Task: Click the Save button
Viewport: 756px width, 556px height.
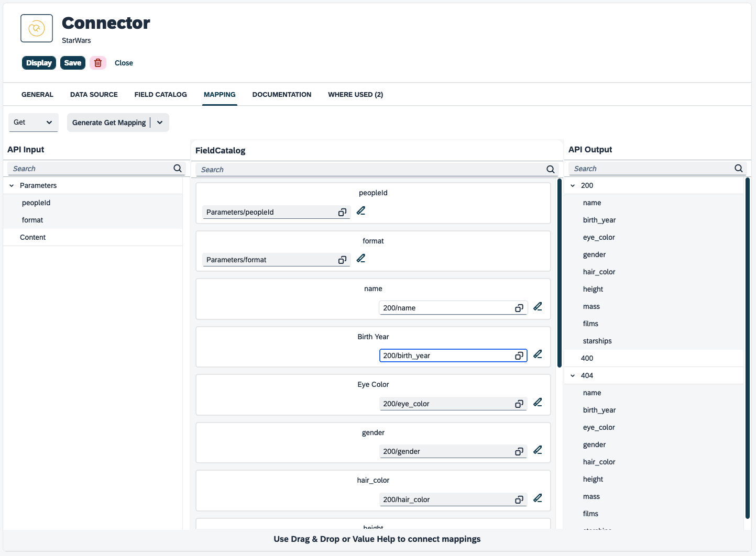Action: [x=73, y=63]
